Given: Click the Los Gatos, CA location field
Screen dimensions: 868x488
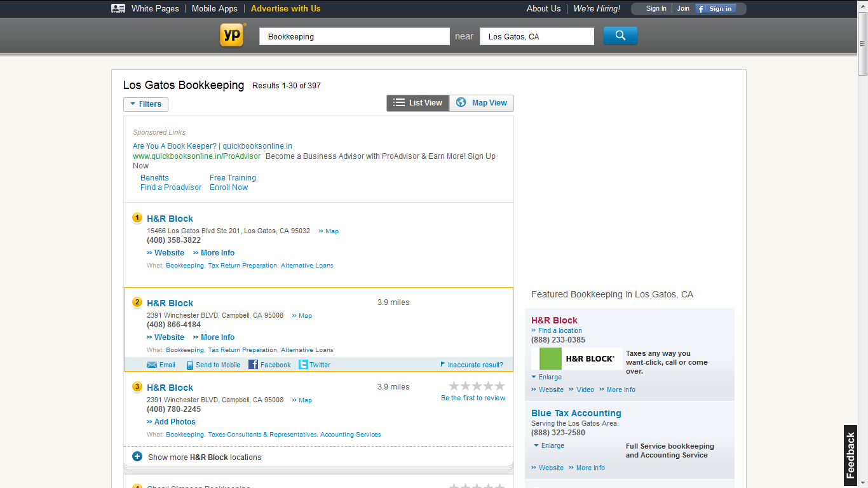Looking at the screenshot, I should 537,36.
